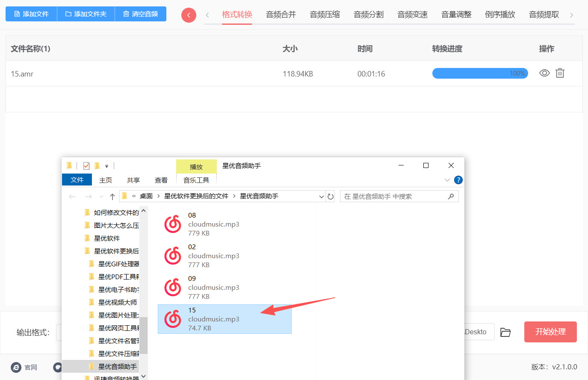Click the scroll down arrow of the folder tree
The height and width of the screenshot is (380, 588).
[x=144, y=376]
